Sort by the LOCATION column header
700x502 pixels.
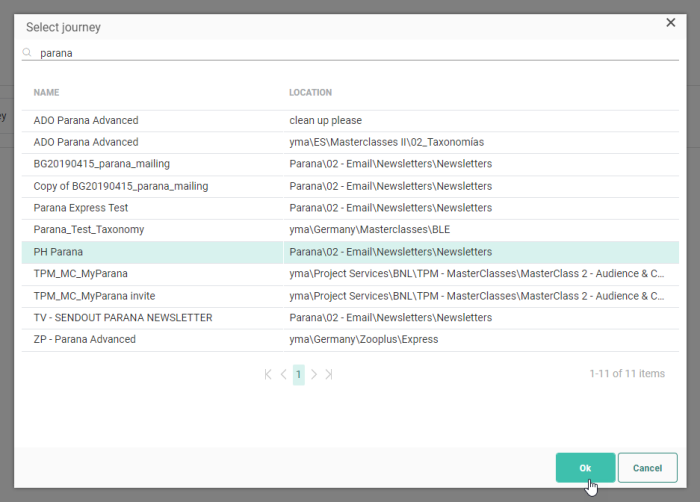click(x=310, y=93)
